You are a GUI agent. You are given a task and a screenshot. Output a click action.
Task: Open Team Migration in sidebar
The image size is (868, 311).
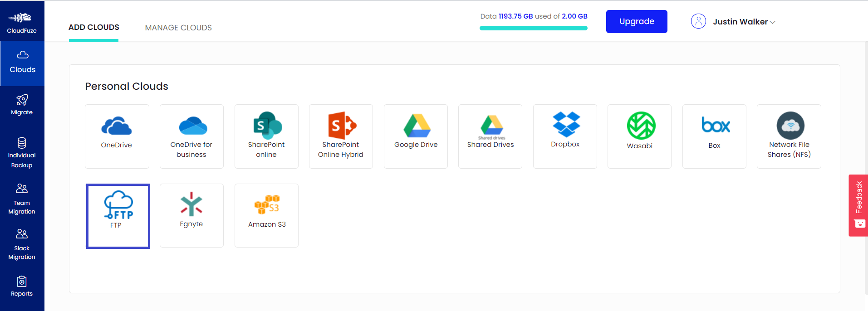22,199
